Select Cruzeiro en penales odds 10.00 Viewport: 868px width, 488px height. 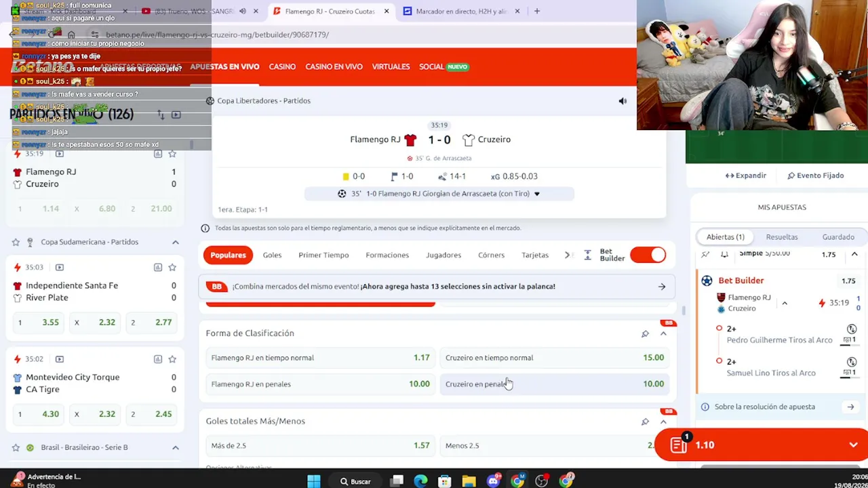pos(555,384)
